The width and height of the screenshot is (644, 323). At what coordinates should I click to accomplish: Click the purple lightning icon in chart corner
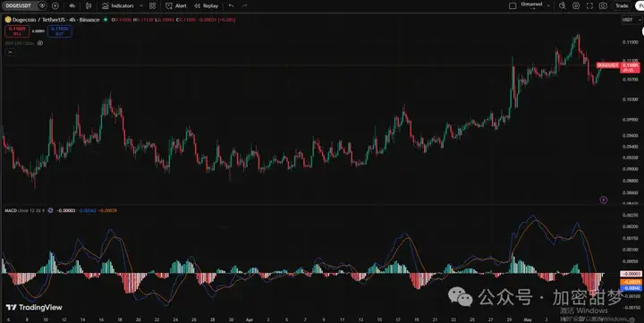point(604,200)
